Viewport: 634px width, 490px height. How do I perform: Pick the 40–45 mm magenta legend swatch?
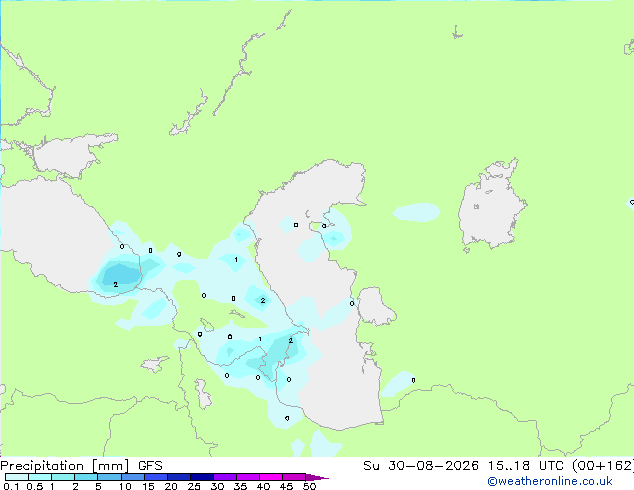point(271,477)
